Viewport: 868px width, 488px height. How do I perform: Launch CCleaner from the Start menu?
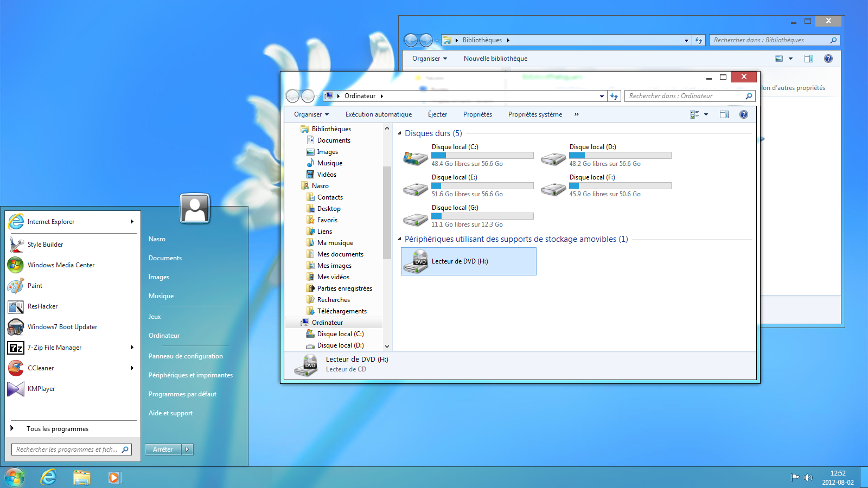click(x=41, y=368)
